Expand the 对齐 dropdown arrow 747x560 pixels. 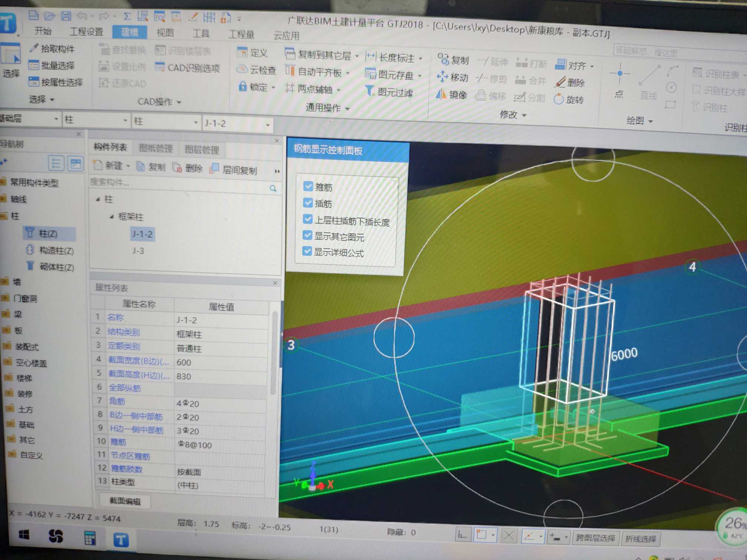tap(592, 67)
